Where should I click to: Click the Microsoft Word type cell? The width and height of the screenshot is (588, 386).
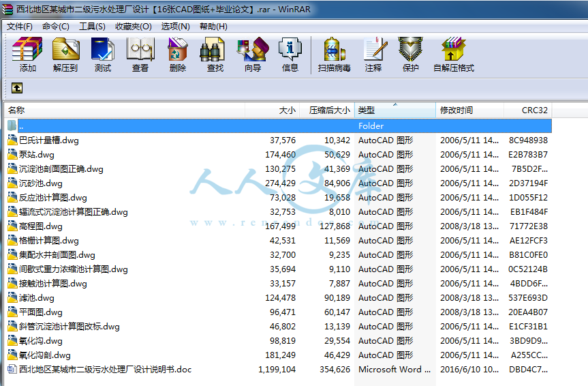(394, 369)
